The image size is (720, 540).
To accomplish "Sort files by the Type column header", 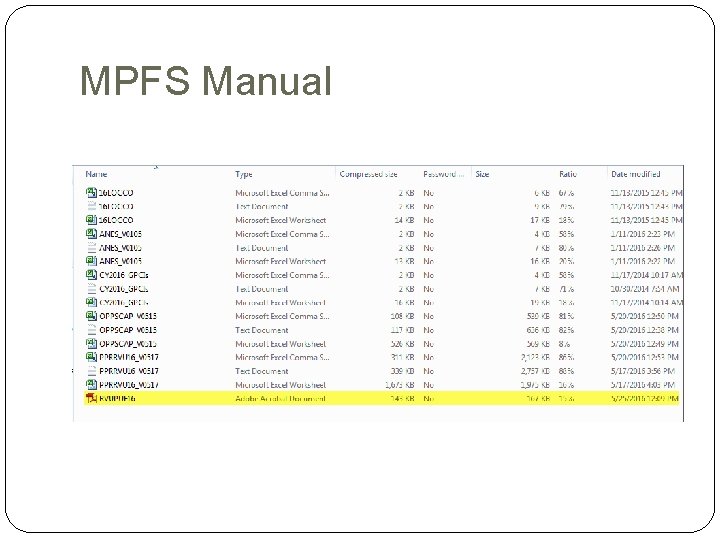I will coord(244,174).
